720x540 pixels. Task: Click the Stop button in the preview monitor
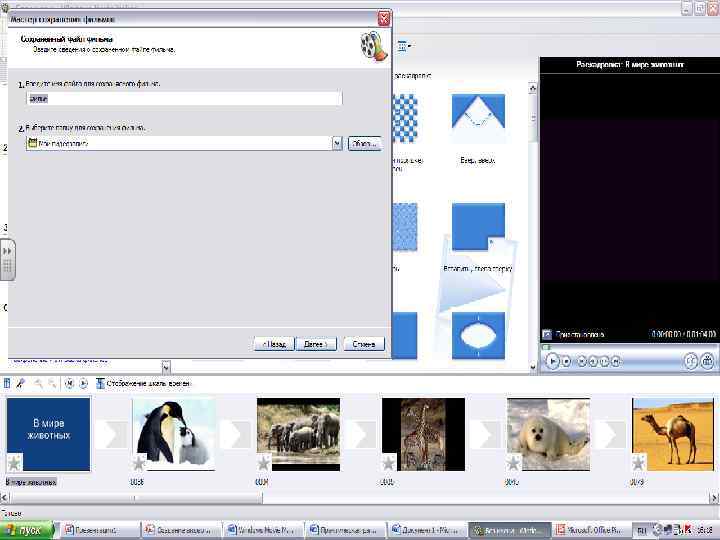pos(567,362)
